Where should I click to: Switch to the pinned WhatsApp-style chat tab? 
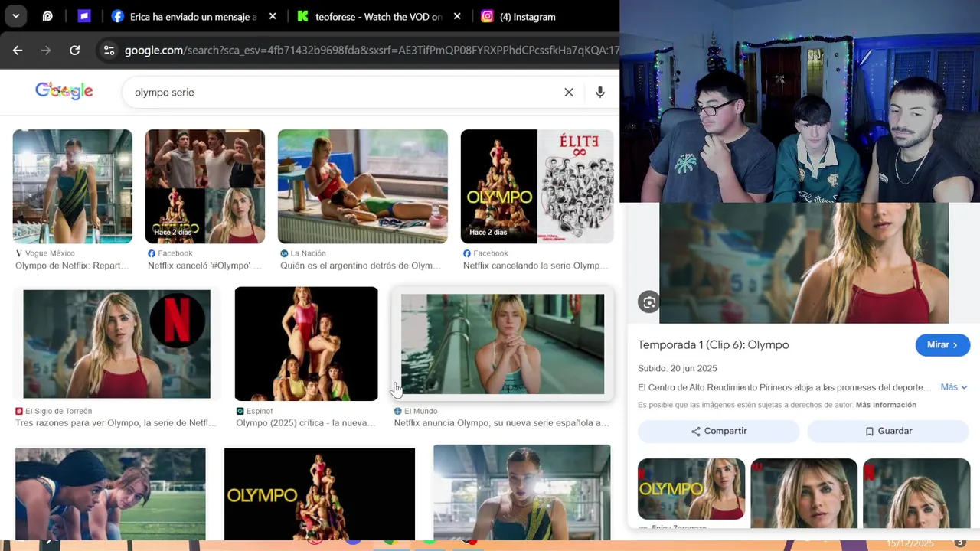pos(47,16)
